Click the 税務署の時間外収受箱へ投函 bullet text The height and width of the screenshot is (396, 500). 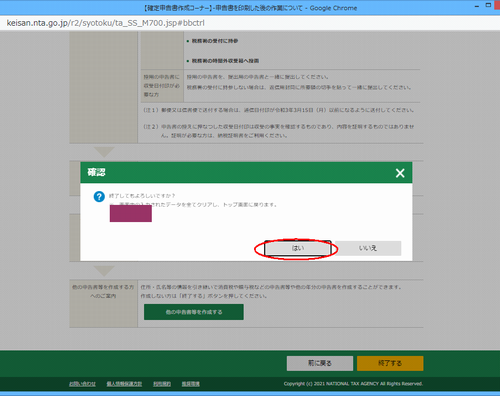tap(225, 61)
